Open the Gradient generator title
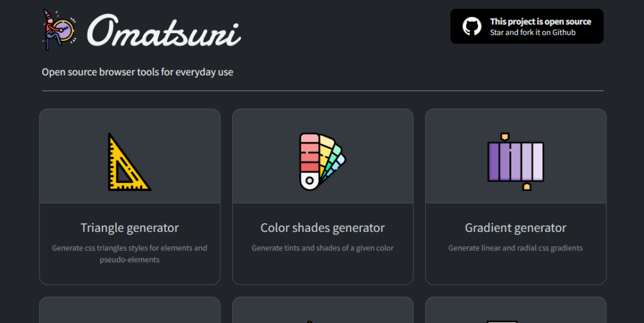The height and width of the screenshot is (323, 644). (516, 227)
